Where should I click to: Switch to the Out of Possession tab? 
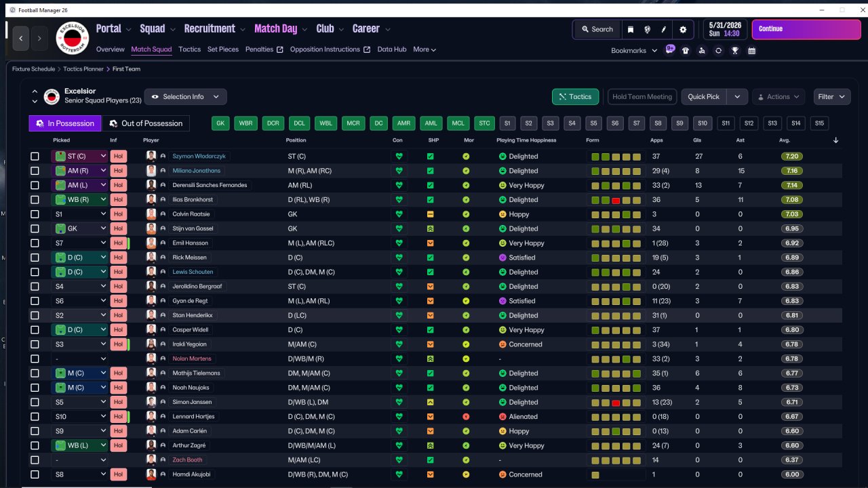pos(146,123)
